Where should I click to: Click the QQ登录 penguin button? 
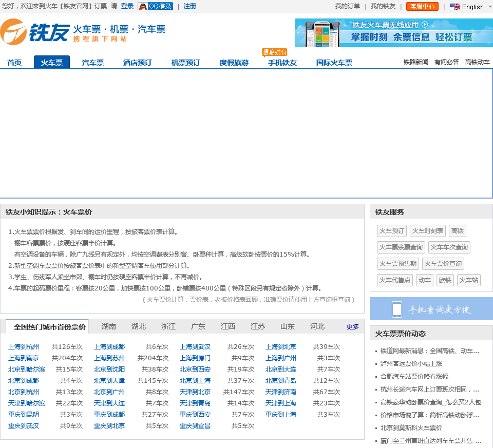[155, 6]
